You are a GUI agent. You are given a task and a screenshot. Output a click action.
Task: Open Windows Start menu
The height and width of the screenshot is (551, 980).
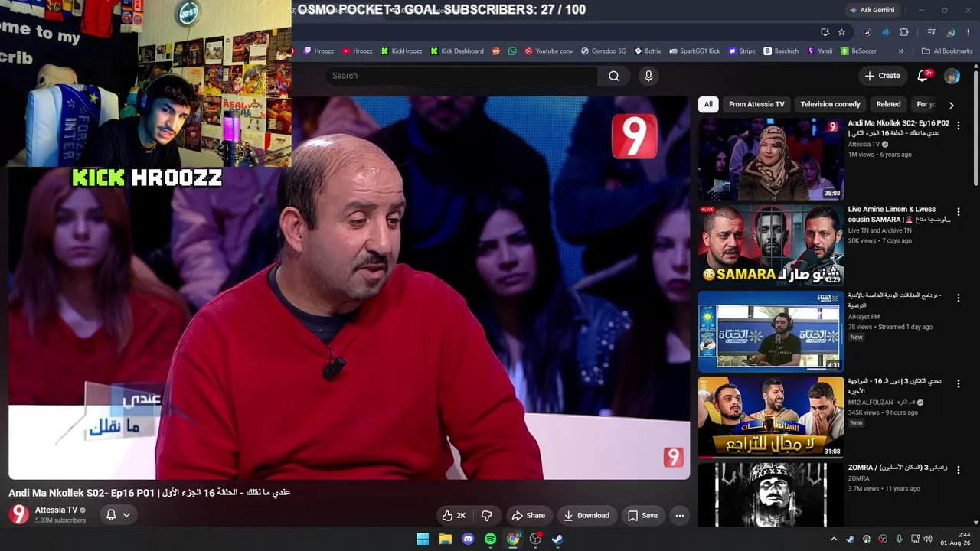pyautogui.click(x=423, y=539)
